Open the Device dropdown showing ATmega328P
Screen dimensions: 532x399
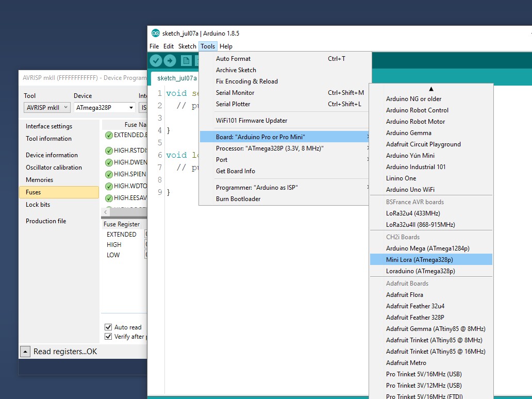(104, 108)
